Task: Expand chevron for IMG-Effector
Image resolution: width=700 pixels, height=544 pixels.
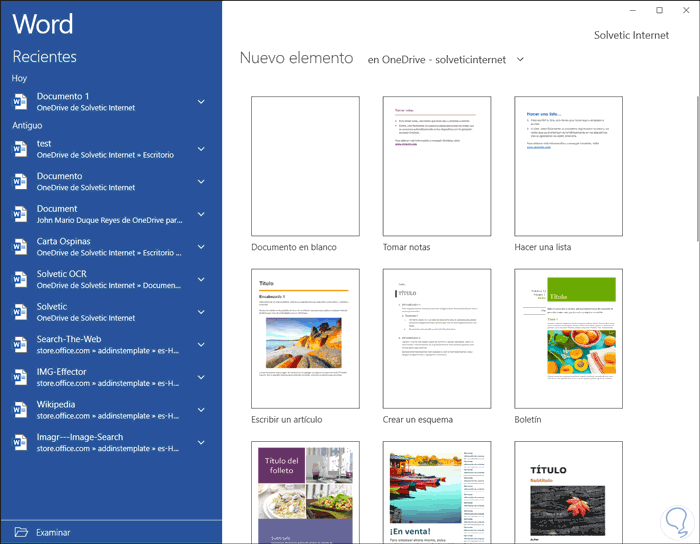Action: pos(201,377)
